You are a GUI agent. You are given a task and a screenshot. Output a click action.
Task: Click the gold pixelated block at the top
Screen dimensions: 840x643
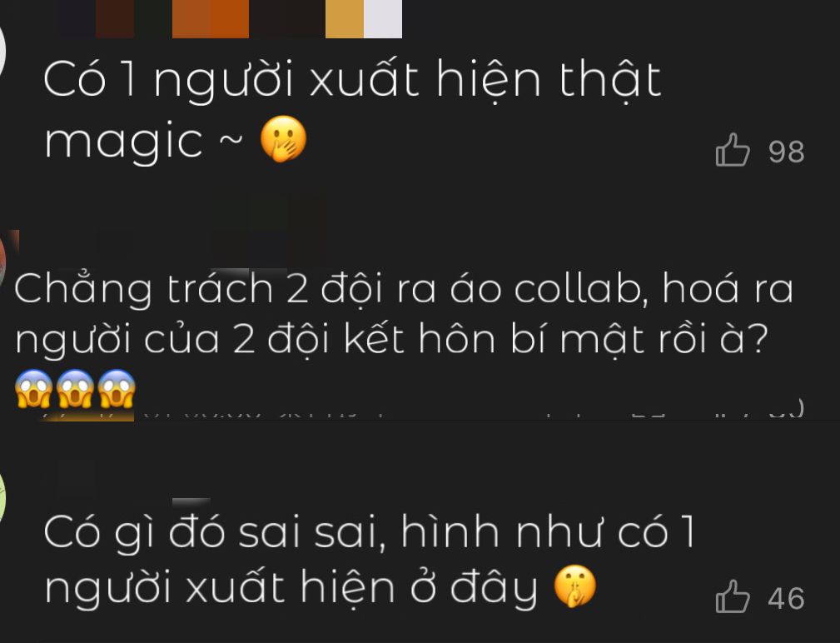(345, 19)
